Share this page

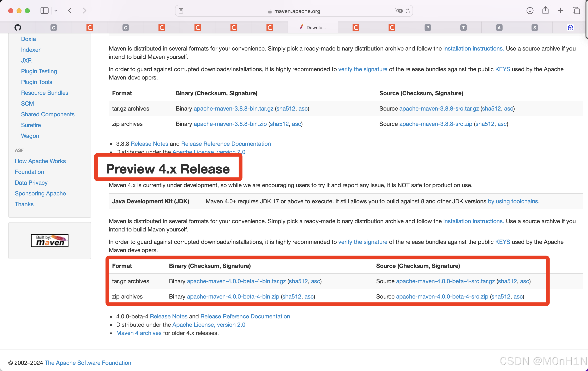[x=545, y=11]
